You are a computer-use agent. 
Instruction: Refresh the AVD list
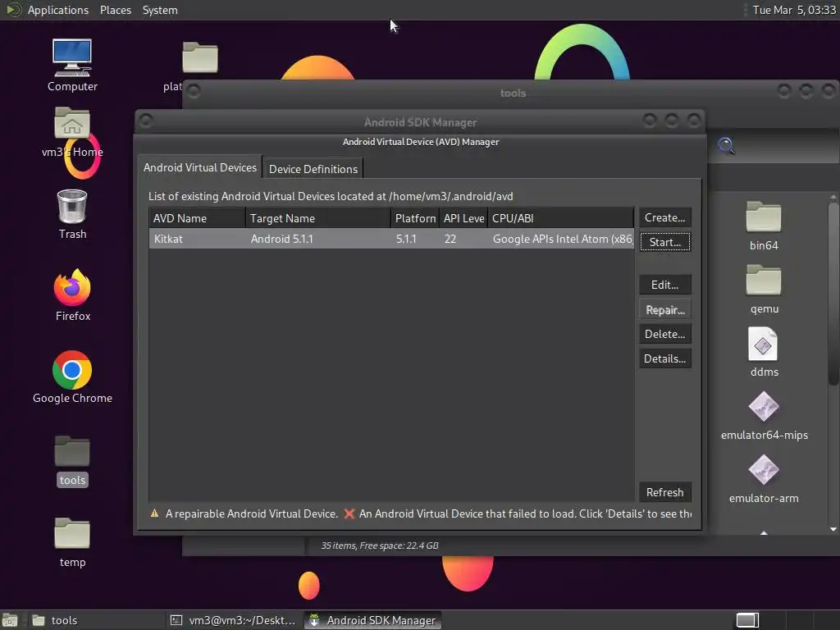tap(664, 492)
